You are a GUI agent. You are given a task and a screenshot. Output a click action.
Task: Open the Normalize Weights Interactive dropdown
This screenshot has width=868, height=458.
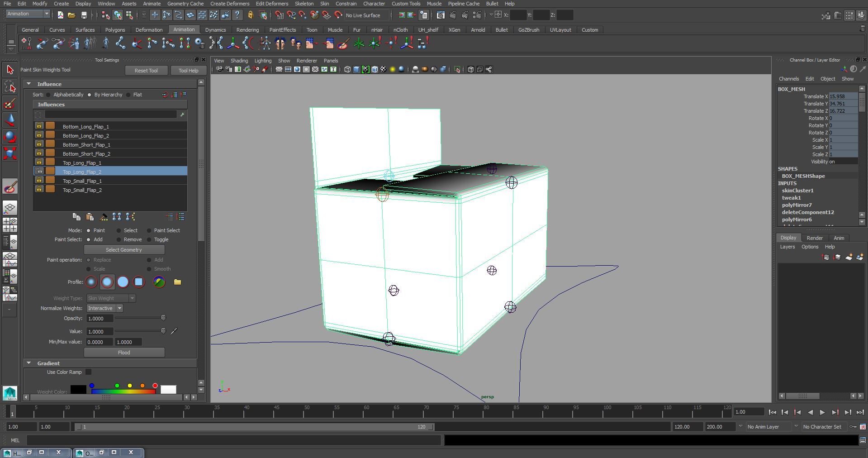119,308
